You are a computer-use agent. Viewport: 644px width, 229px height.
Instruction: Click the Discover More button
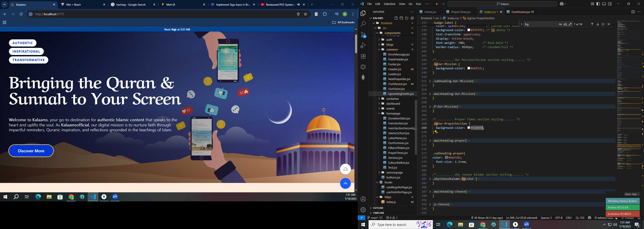pos(31,151)
